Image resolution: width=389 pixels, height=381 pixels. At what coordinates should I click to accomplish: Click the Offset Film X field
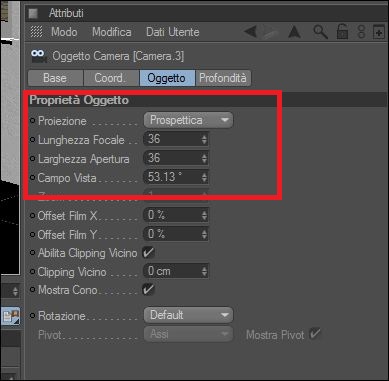(x=176, y=215)
